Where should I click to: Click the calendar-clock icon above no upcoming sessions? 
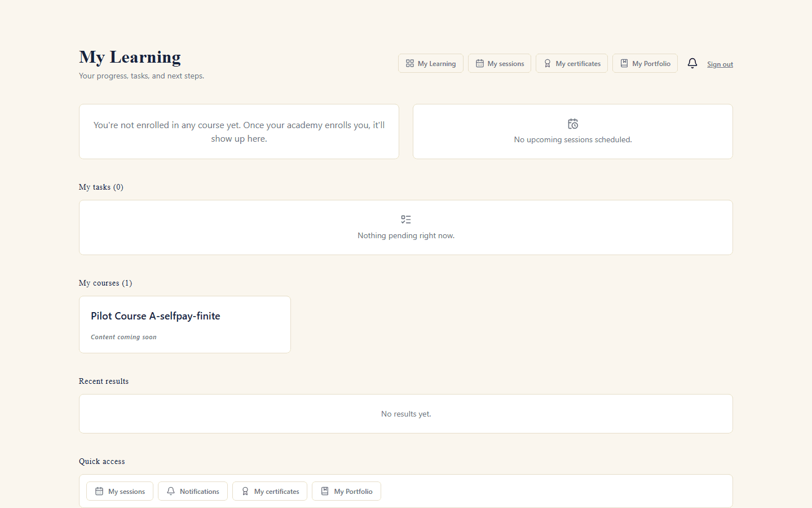tap(573, 124)
